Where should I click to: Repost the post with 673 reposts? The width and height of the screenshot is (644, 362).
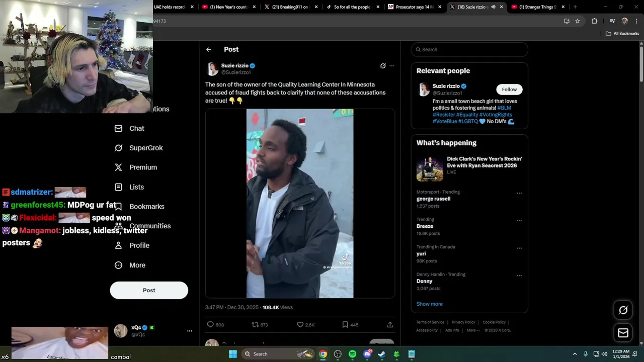click(x=255, y=325)
